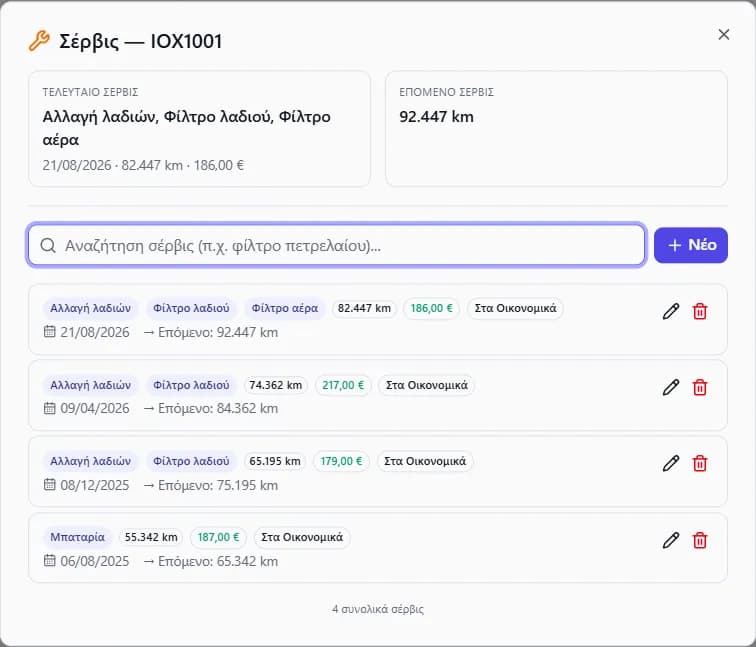756x647 pixels.
Task: Select Φίλτρο λαδιού tag in 74.362 km row
Action: [x=191, y=385]
